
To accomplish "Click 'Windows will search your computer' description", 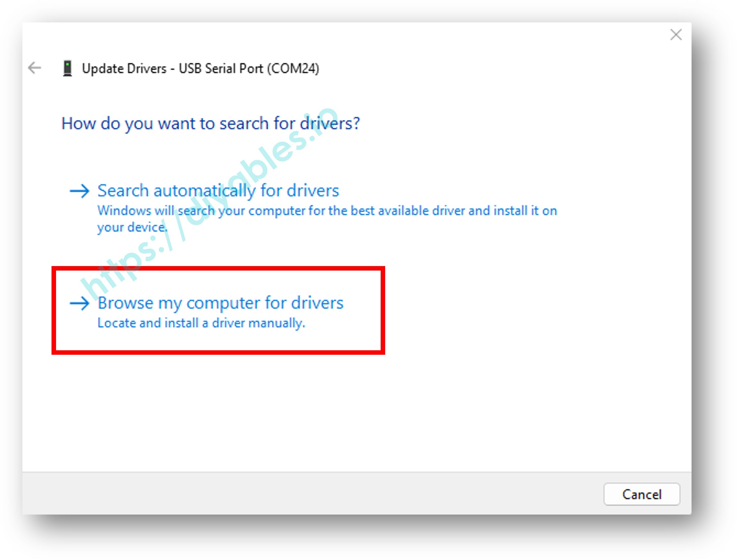I will pos(327,211).
